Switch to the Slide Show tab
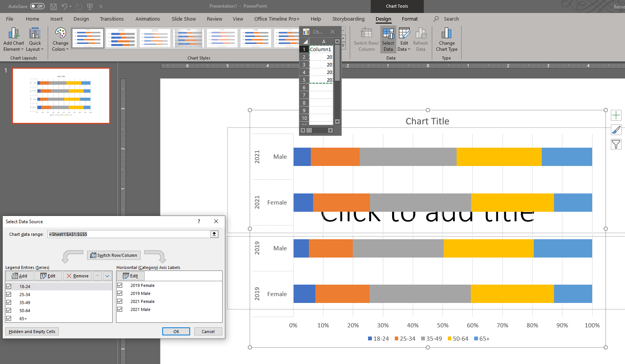 click(184, 19)
